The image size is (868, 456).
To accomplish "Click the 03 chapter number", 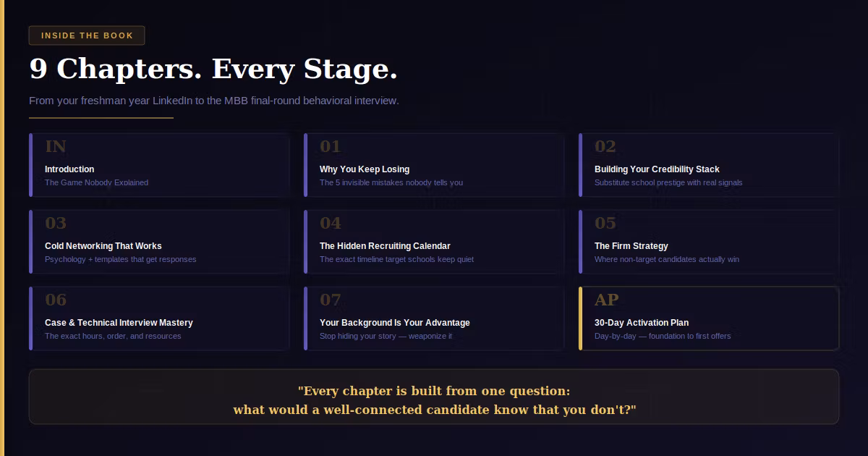I will (56, 224).
